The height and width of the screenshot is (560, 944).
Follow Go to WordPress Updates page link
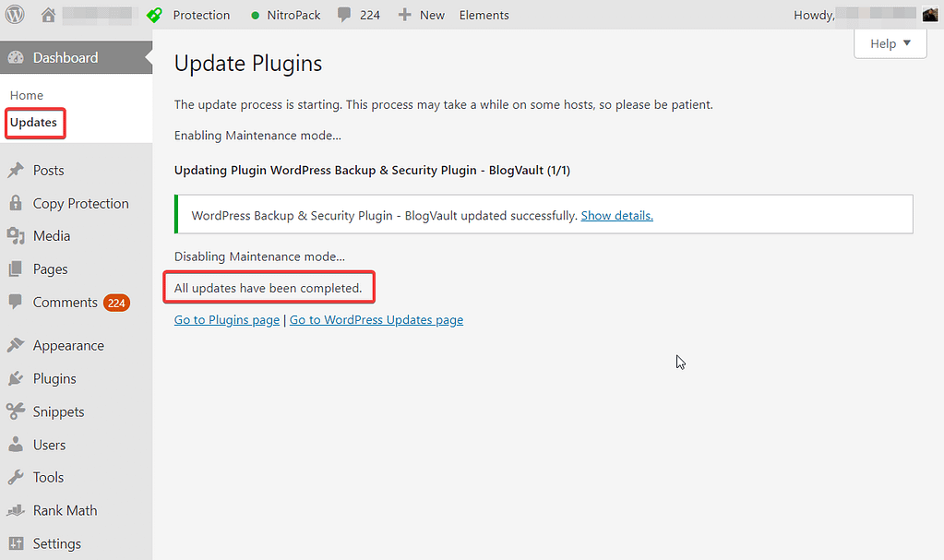376,320
